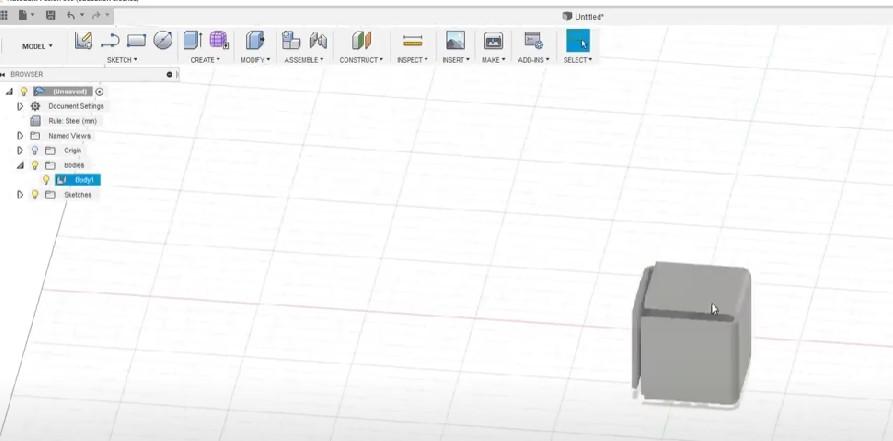893x441 pixels.
Task: Select the Create Sketch tool
Action: pos(83,40)
